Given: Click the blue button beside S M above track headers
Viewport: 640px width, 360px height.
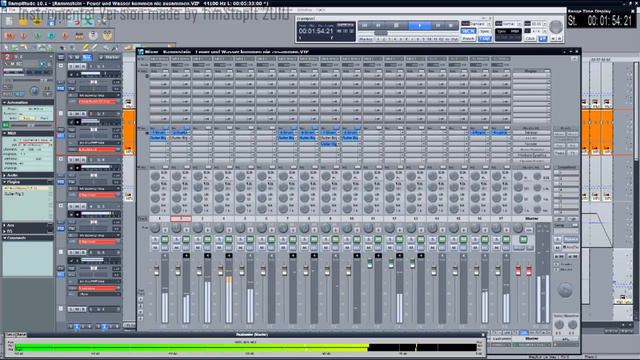Looking at the screenshot, I should coord(87,57).
